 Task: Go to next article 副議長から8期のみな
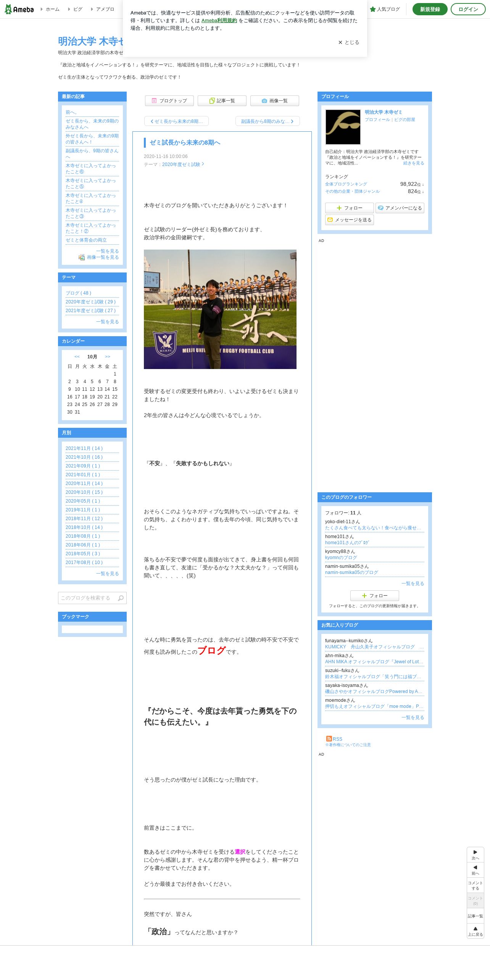coord(268,121)
